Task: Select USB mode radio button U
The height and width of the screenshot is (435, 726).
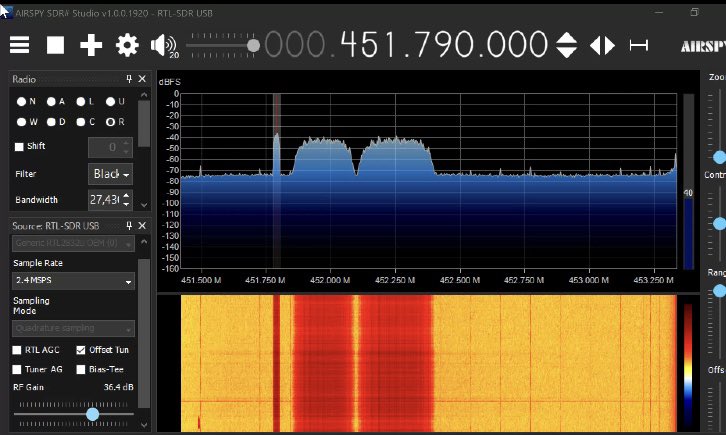Action: click(x=110, y=101)
